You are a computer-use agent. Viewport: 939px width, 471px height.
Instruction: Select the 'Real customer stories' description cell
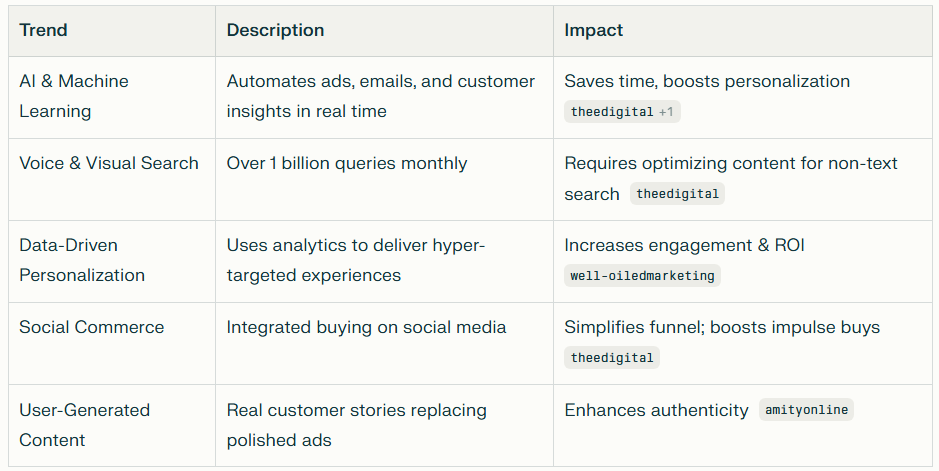tap(356, 425)
